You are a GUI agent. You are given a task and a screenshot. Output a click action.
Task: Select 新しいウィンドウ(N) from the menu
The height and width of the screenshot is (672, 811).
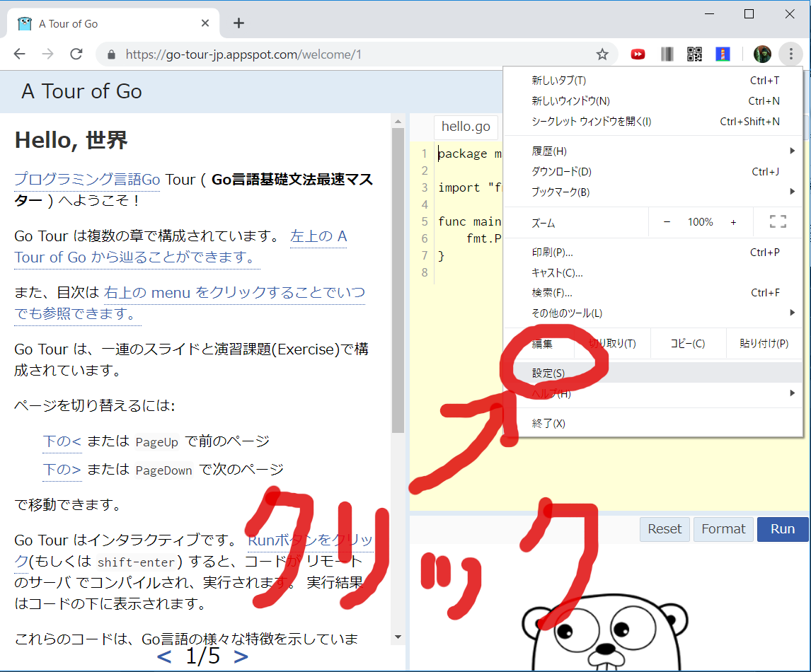point(653,100)
